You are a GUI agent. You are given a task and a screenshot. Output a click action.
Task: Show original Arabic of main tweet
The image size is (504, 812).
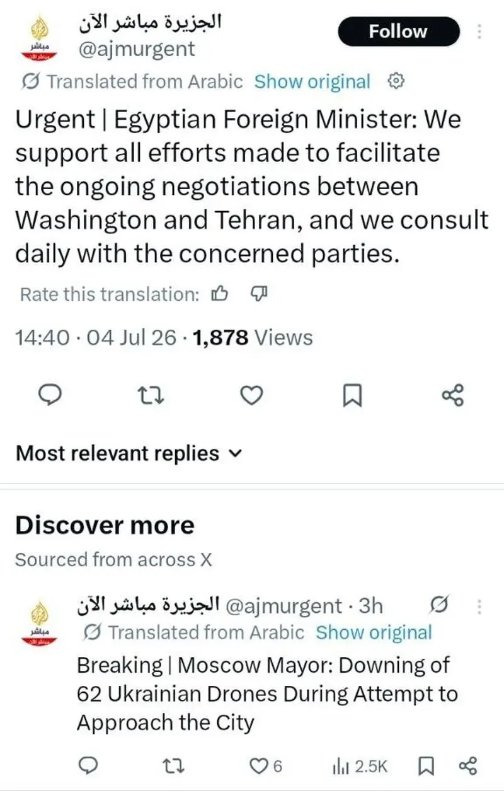[x=312, y=81]
